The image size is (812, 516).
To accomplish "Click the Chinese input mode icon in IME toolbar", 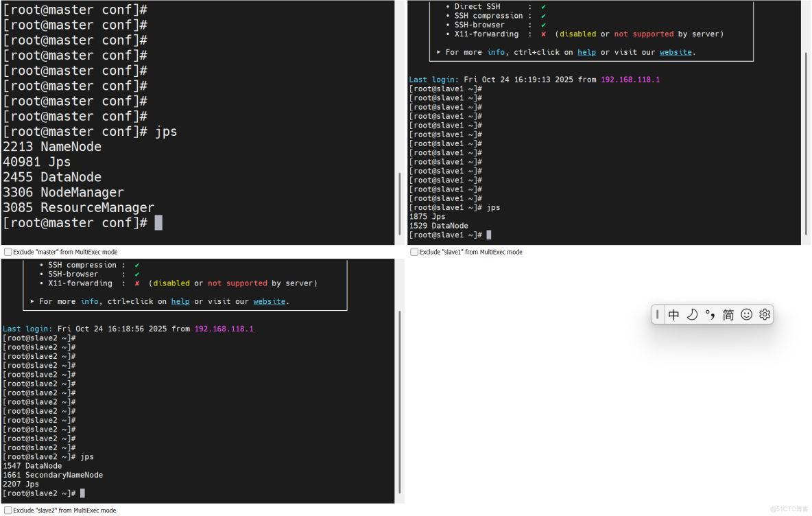I will [673, 314].
